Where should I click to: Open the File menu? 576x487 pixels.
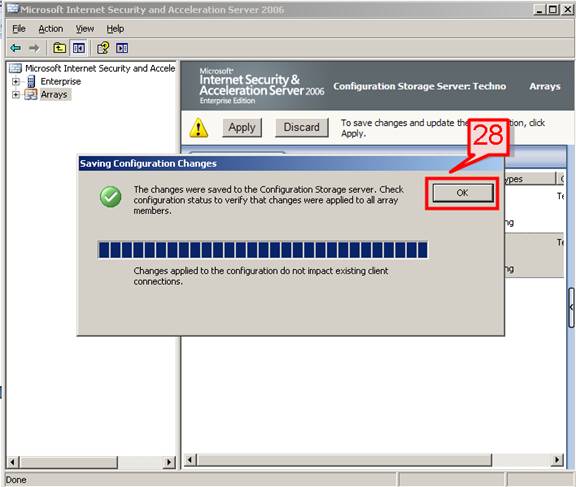[19, 29]
